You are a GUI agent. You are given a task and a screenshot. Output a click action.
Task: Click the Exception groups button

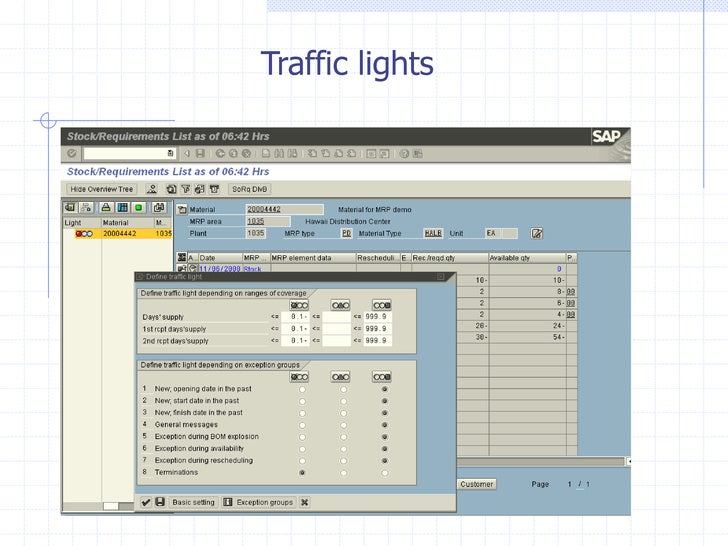(x=259, y=502)
